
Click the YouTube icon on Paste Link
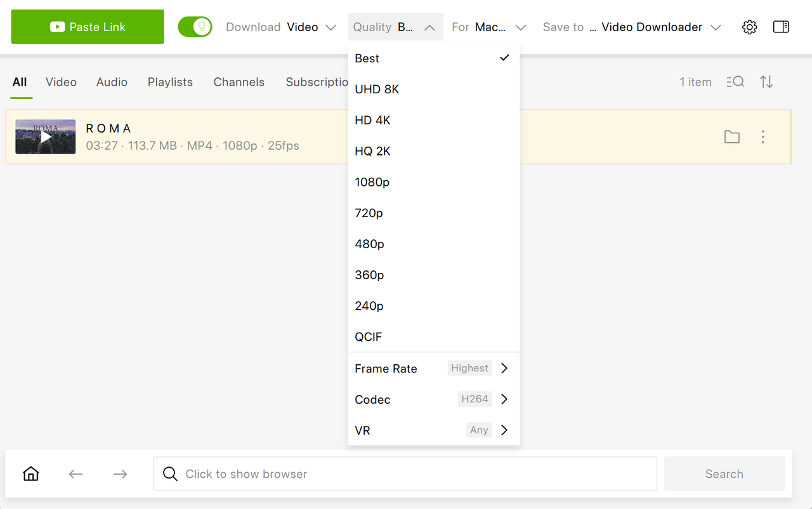[x=58, y=27]
